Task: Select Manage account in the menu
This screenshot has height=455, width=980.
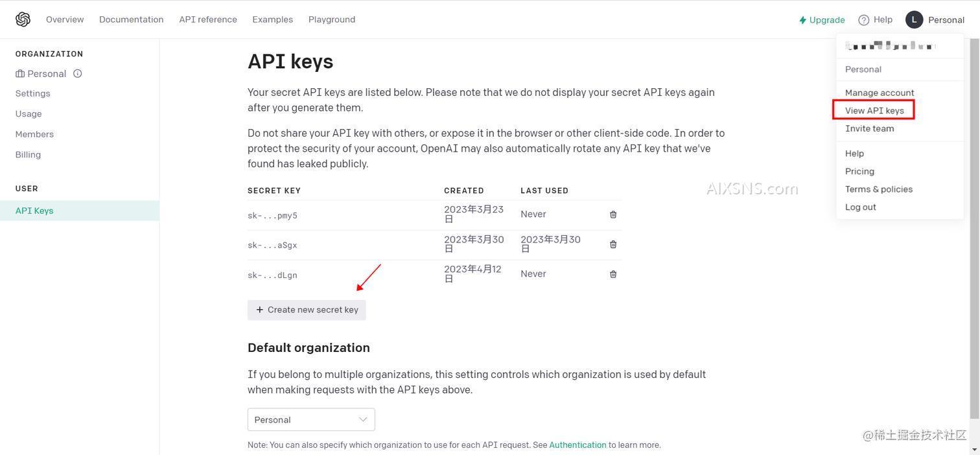Action: click(879, 93)
